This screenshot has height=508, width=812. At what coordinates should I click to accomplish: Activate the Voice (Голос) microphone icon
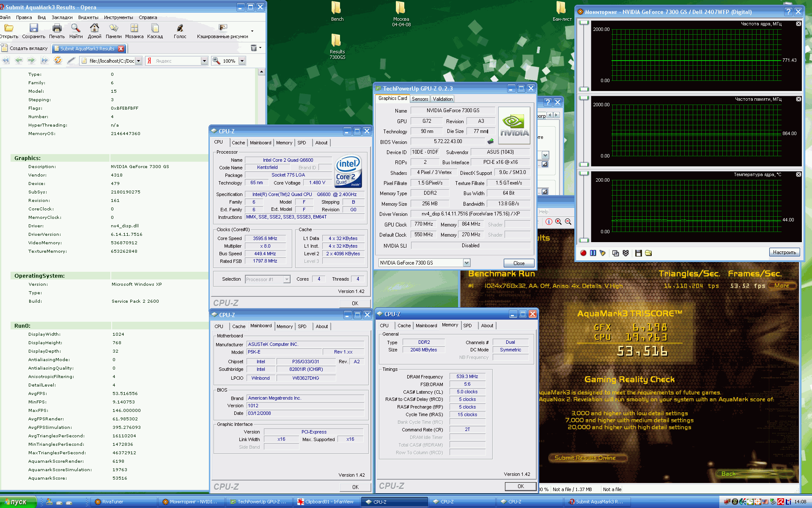(180, 28)
